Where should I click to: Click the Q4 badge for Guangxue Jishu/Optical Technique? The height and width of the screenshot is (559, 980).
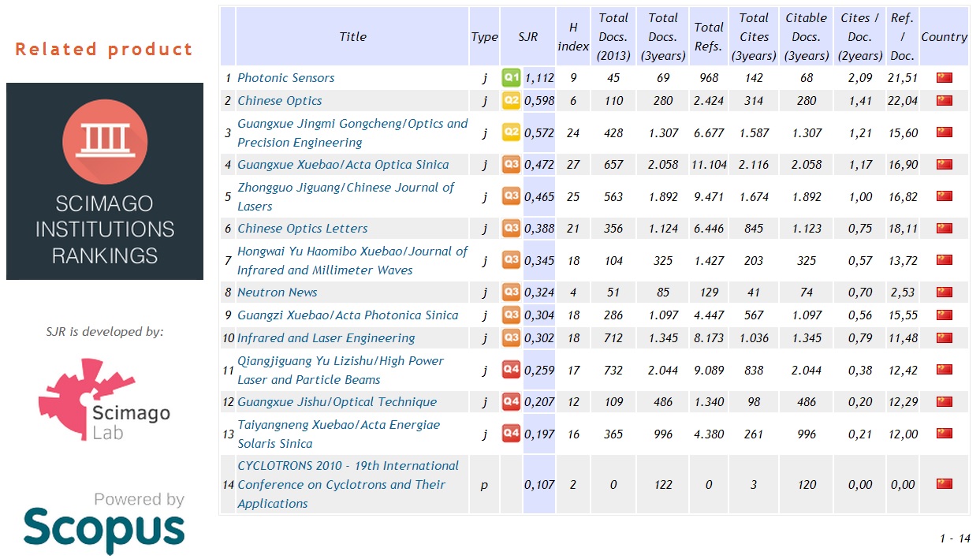point(511,401)
